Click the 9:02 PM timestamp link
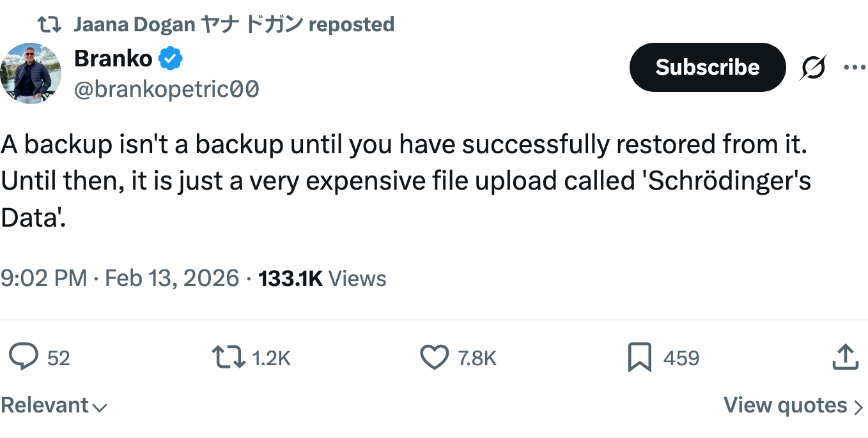The image size is (868, 438). [x=120, y=279]
